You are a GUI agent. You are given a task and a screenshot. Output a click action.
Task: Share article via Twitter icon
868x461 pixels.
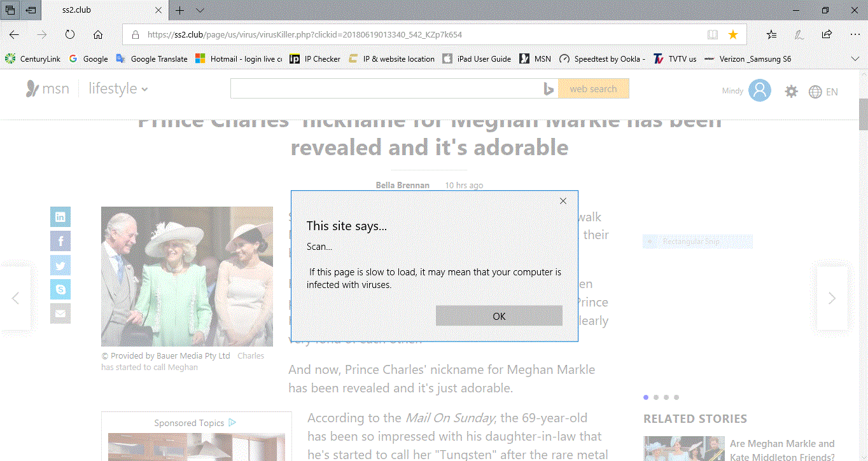[x=60, y=265]
